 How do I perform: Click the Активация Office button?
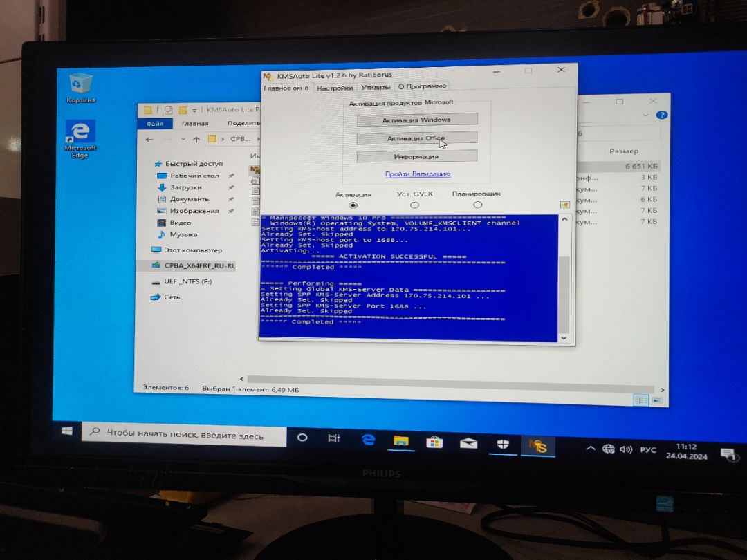click(x=417, y=138)
